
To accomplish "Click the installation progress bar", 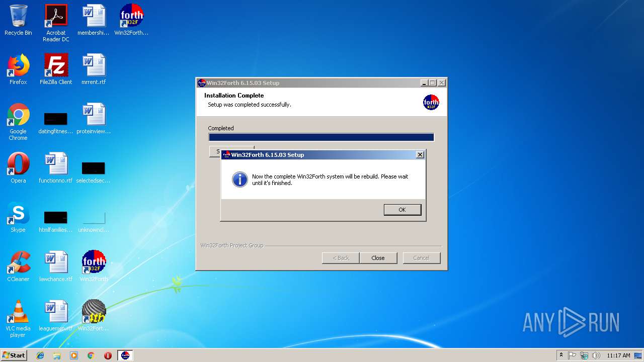I will pyautogui.click(x=321, y=137).
